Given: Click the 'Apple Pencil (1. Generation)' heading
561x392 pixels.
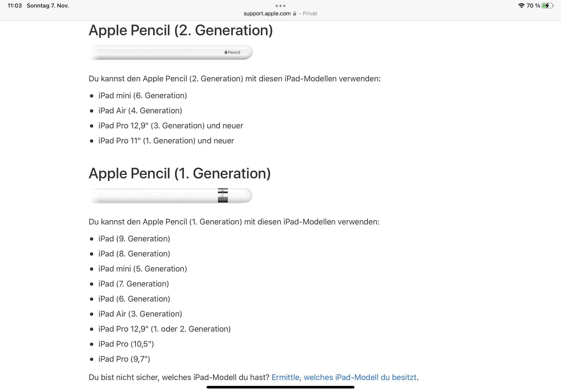Looking at the screenshot, I should [179, 173].
